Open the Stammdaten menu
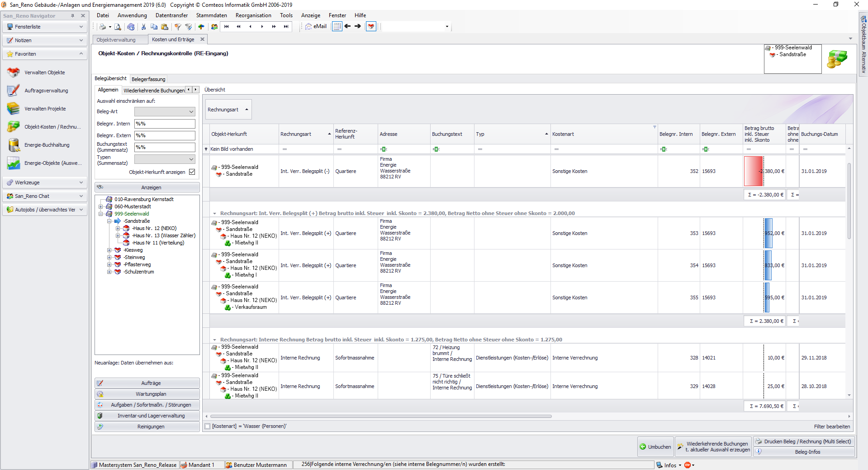 pos(211,15)
